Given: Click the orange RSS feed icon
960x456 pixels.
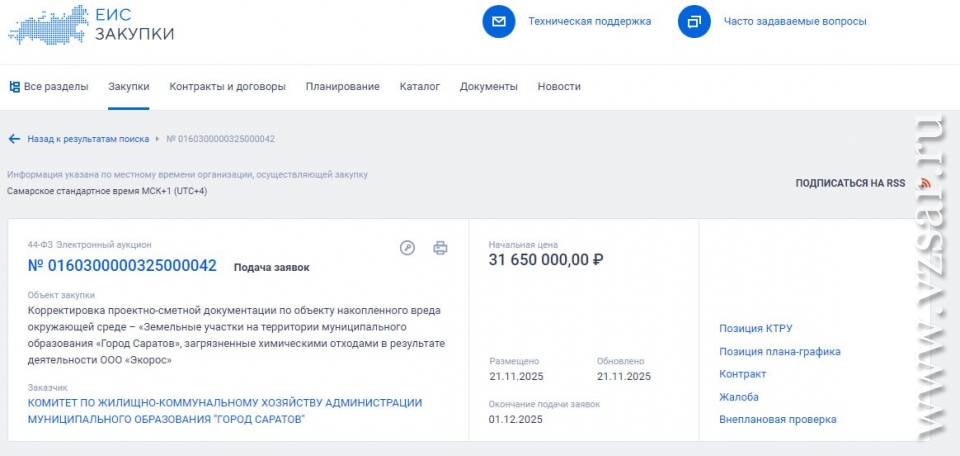Looking at the screenshot, I should tap(925, 183).
